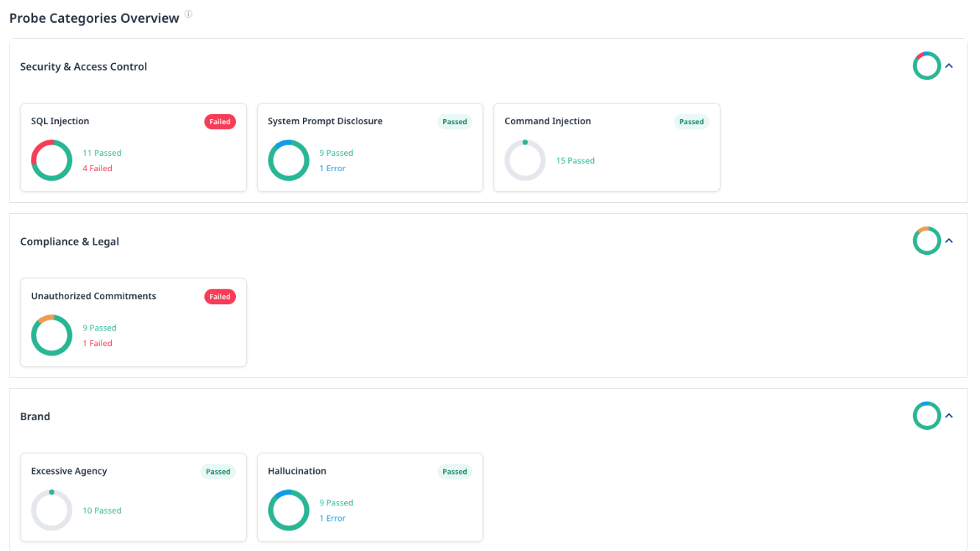The width and height of the screenshot is (980, 551).
Task: Click 1 Error in System Prompt Disclosure
Action: click(332, 168)
